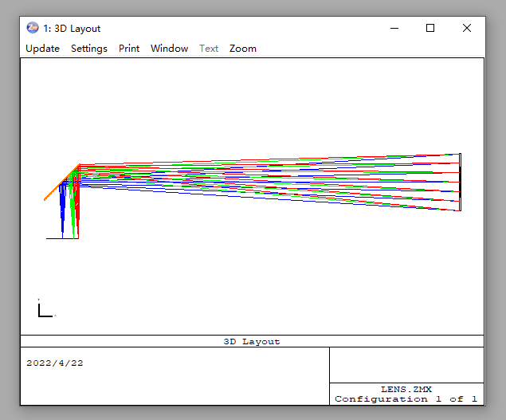
Task: Click the black lens element at right
Action: (460, 182)
